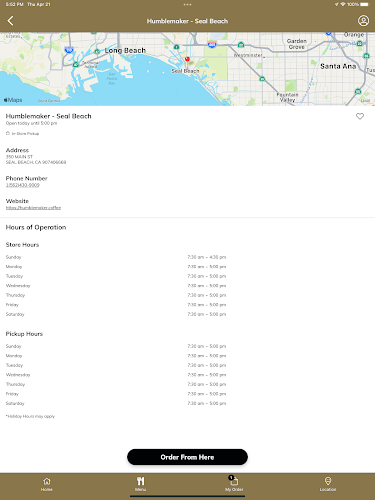Click the Long Beach label on the map
375x500 pixels.
pos(125,50)
